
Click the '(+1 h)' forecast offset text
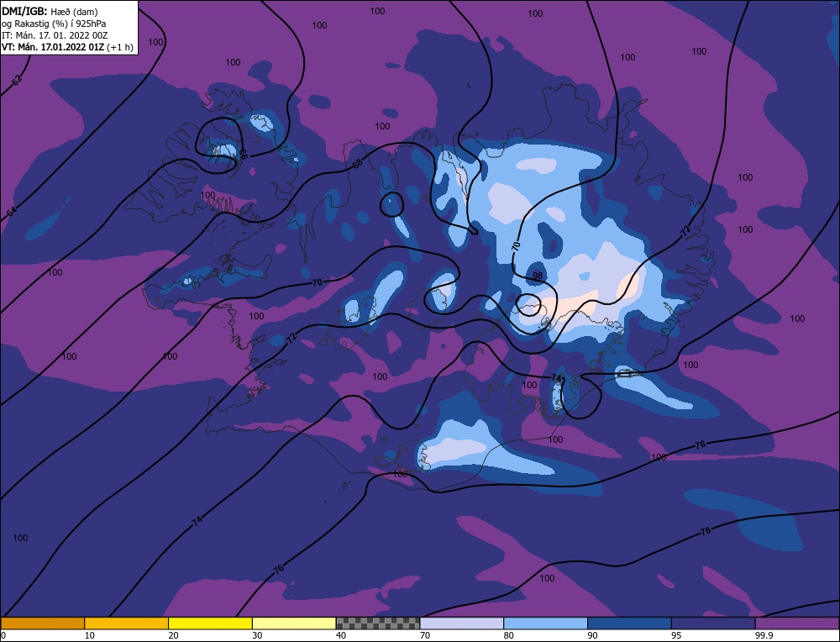tap(120, 47)
